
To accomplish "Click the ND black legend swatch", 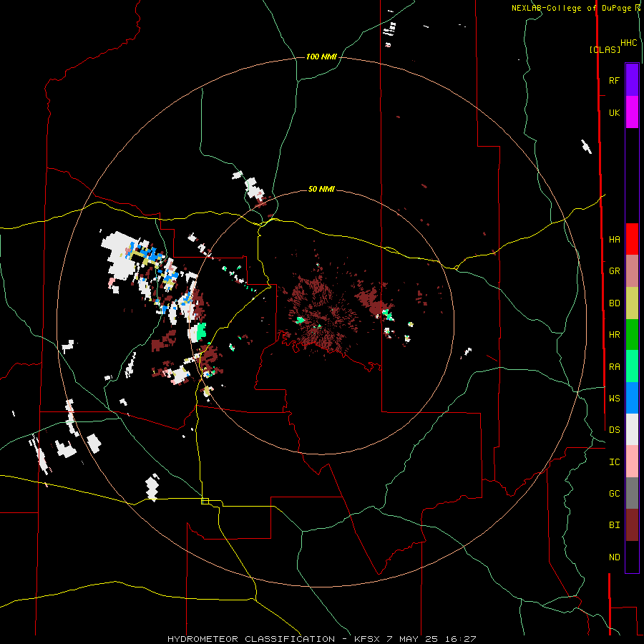I will point(632,557).
